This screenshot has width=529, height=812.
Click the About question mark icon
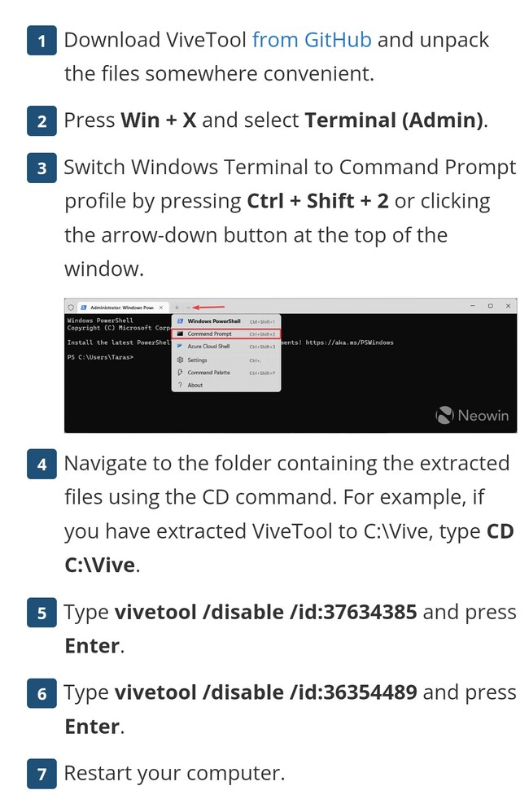click(181, 385)
